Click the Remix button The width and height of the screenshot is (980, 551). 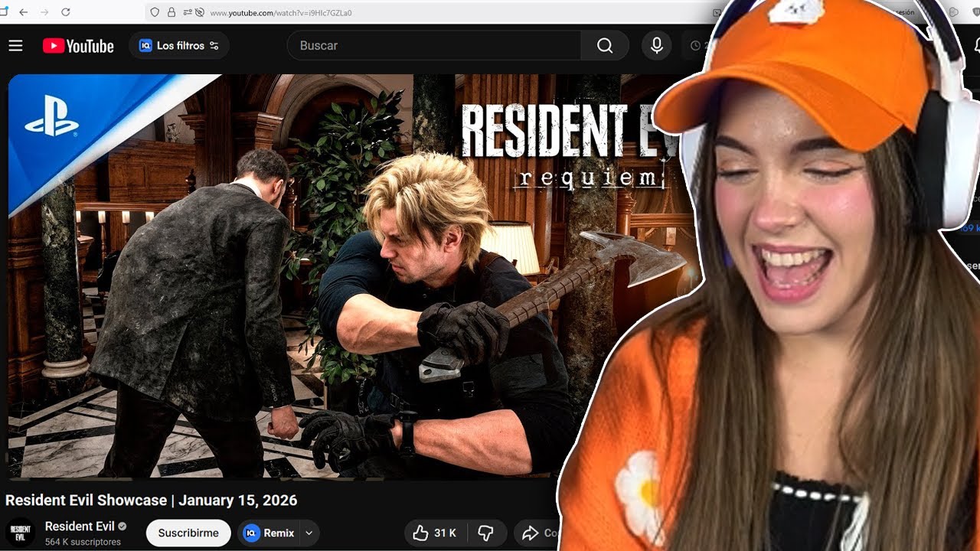(x=270, y=533)
